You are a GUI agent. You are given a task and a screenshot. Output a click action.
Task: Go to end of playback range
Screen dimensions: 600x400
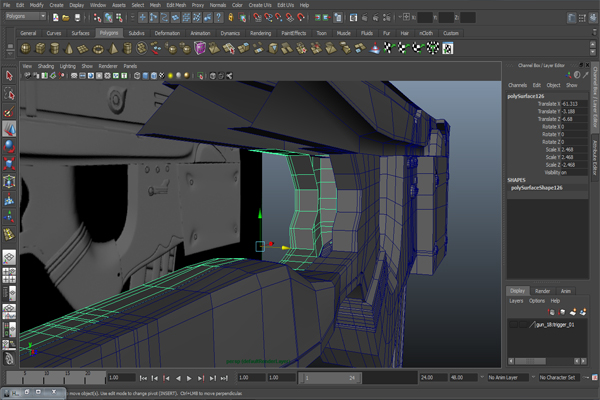pyautogui.click(x=224, y=378)
